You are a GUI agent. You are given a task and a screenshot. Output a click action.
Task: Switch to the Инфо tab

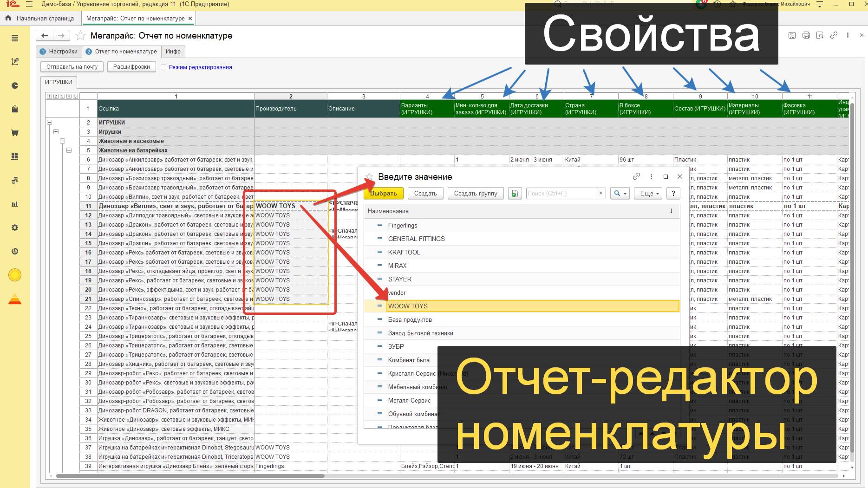point(173,52)
